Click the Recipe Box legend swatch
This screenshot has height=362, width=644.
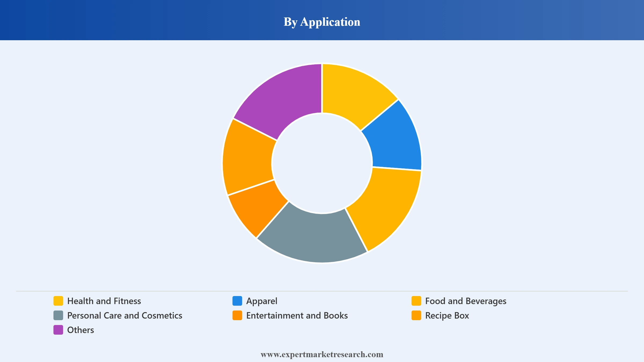[416, 315]
